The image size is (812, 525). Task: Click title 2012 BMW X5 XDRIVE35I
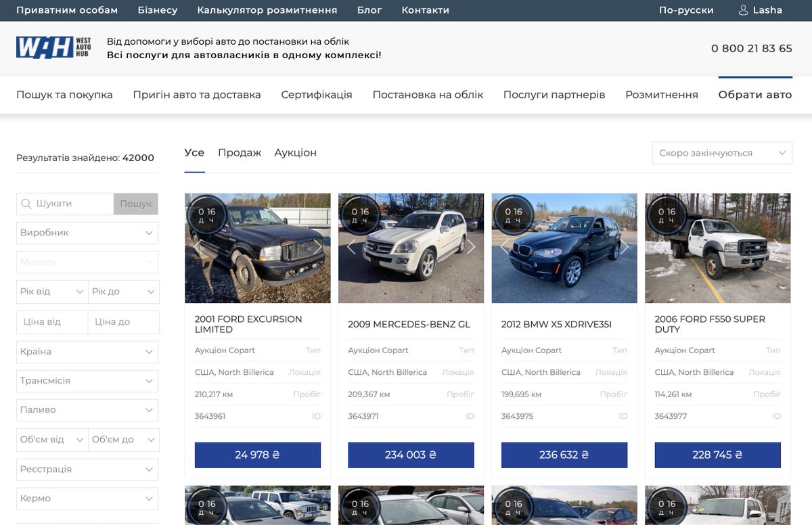[x=556, y=325]
